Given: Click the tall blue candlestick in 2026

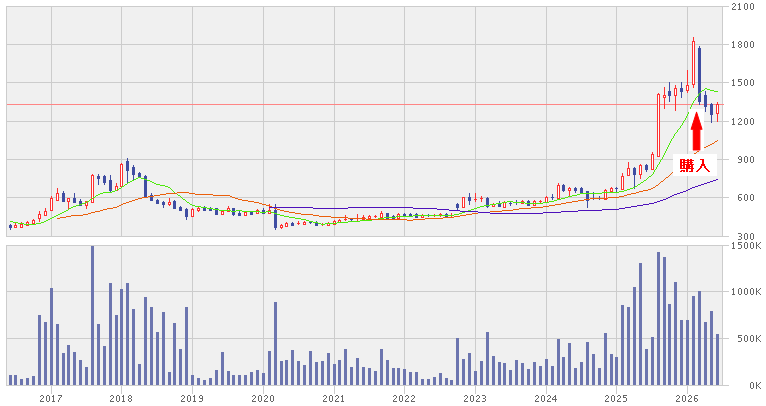Looking at the screenshot, I should [700, 75].
